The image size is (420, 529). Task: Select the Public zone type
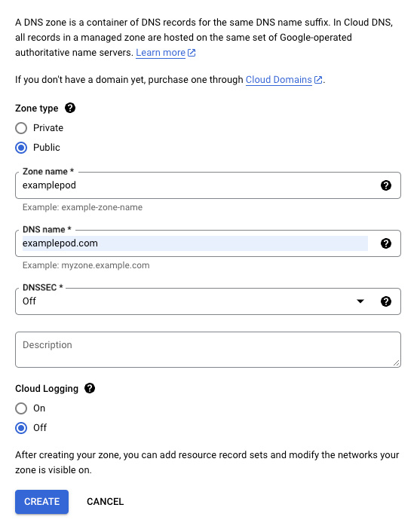click(21, 148)
